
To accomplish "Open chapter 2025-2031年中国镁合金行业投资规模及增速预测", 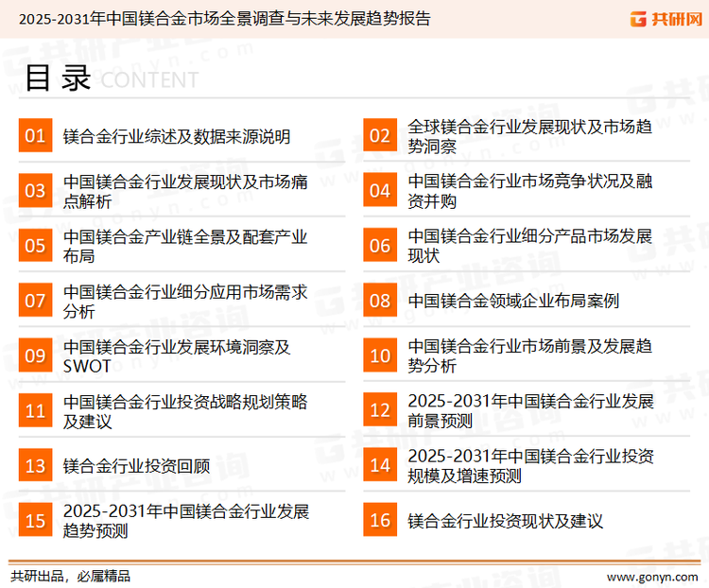I will coord(531,466).
